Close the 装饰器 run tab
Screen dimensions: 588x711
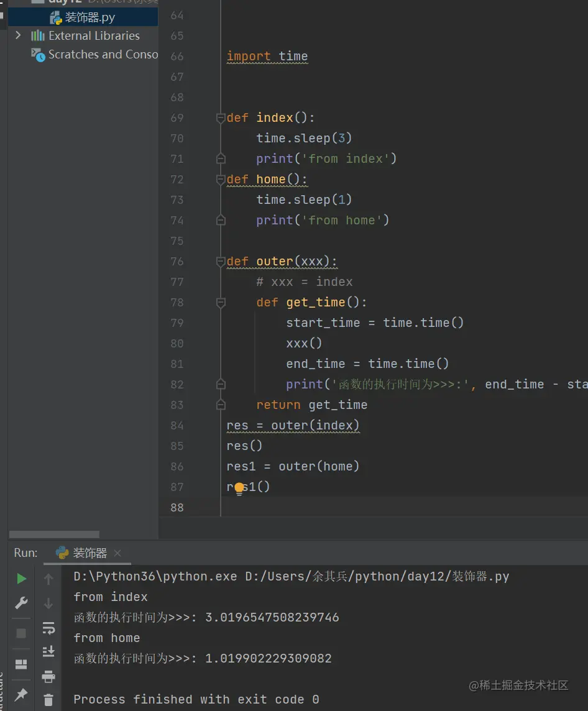117,553
